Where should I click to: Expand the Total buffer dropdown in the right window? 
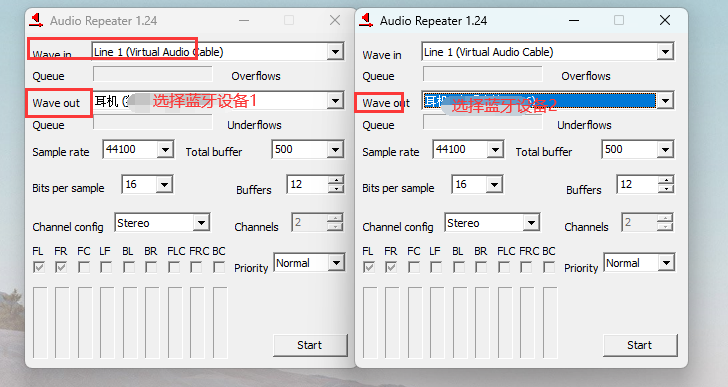point(665,149)
